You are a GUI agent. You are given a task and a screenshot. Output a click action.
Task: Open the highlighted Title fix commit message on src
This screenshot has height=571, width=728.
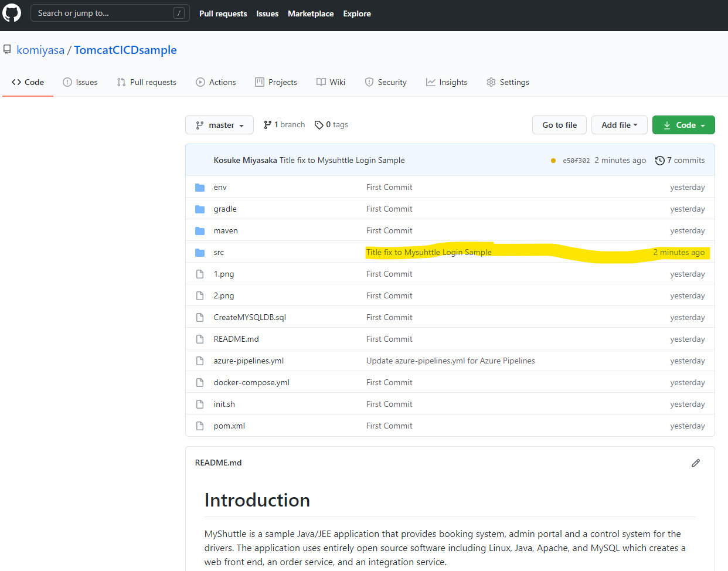click(428, 251)
